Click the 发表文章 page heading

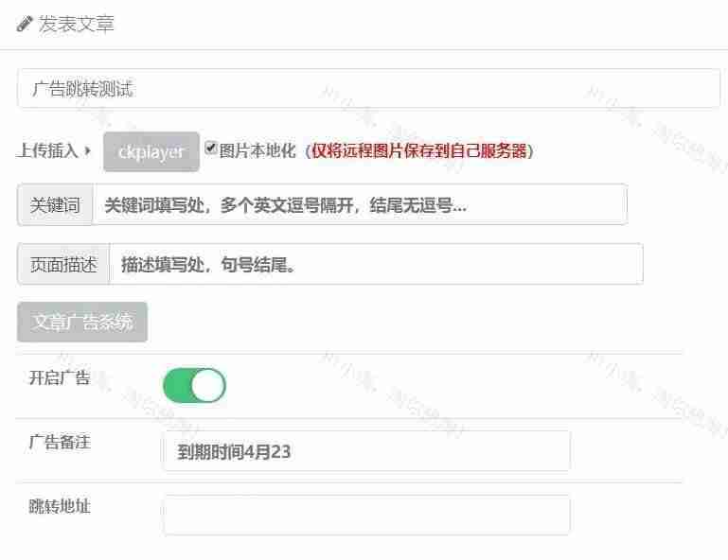click(x=76, y=25)
